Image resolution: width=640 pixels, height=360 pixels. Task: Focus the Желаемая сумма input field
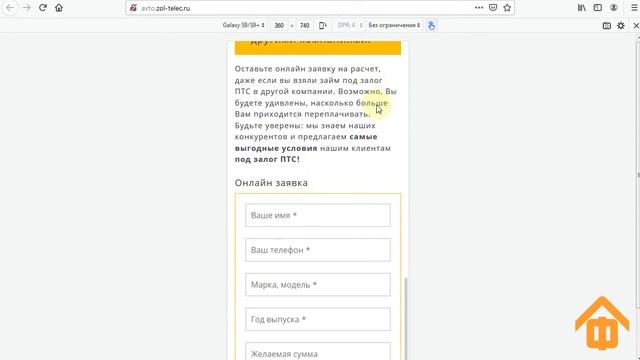318,352
